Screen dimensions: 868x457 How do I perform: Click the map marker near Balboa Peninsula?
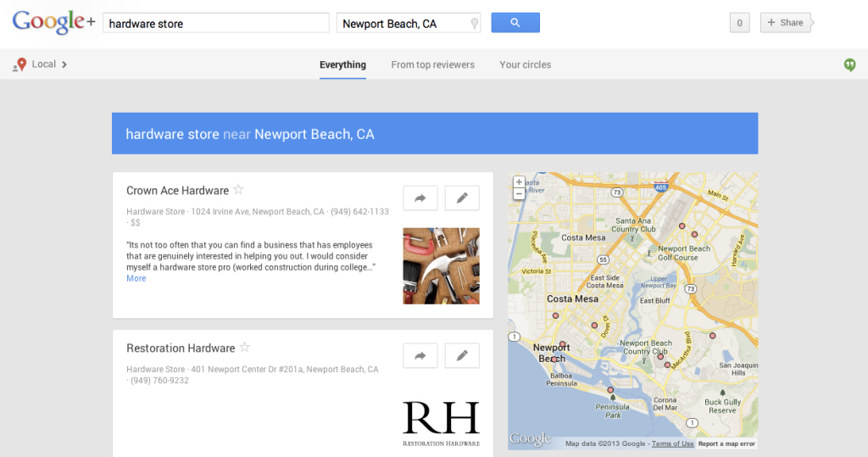(554, 359)
